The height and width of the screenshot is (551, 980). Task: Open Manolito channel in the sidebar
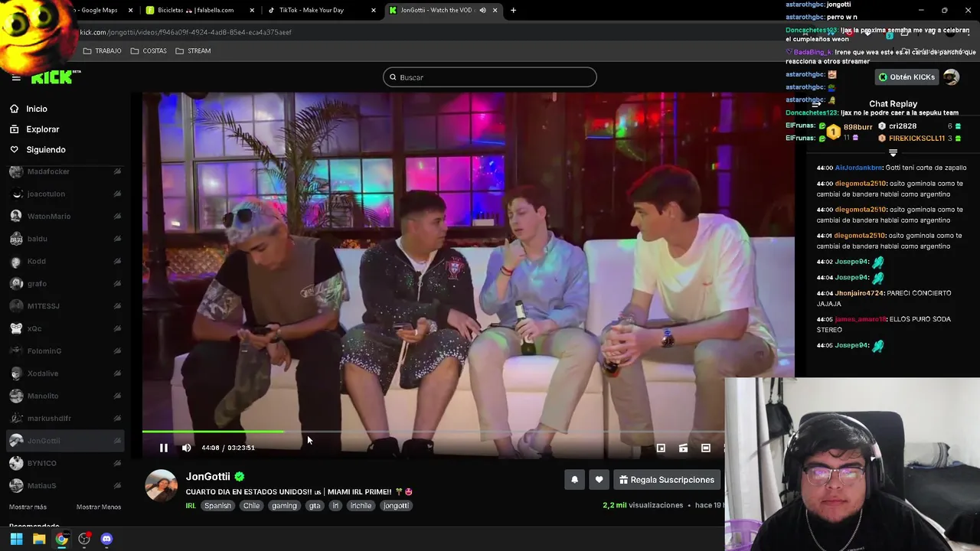pos(43,396)
